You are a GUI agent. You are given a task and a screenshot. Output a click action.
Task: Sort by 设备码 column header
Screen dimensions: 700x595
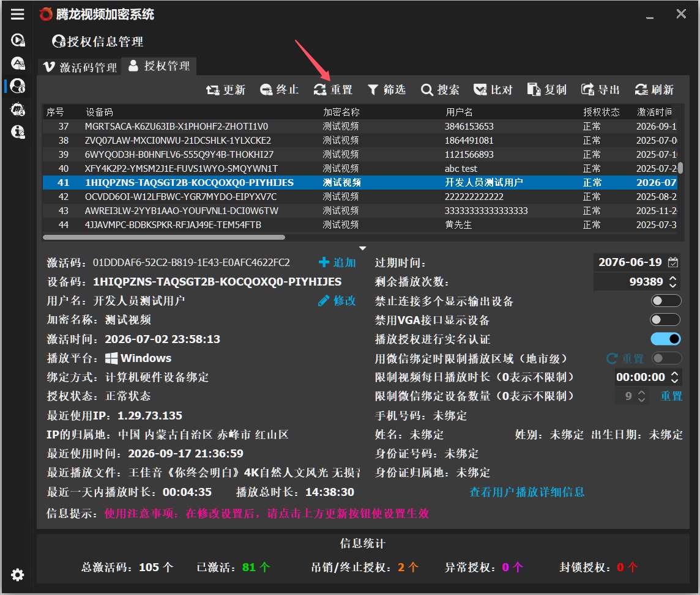pyautogui.click(x=99, y=112)
